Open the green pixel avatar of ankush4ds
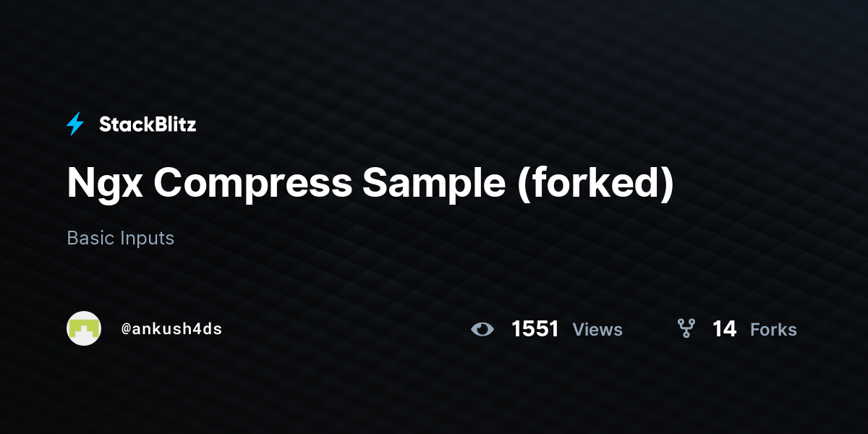 pyautogui.click(x=84, y=328)
